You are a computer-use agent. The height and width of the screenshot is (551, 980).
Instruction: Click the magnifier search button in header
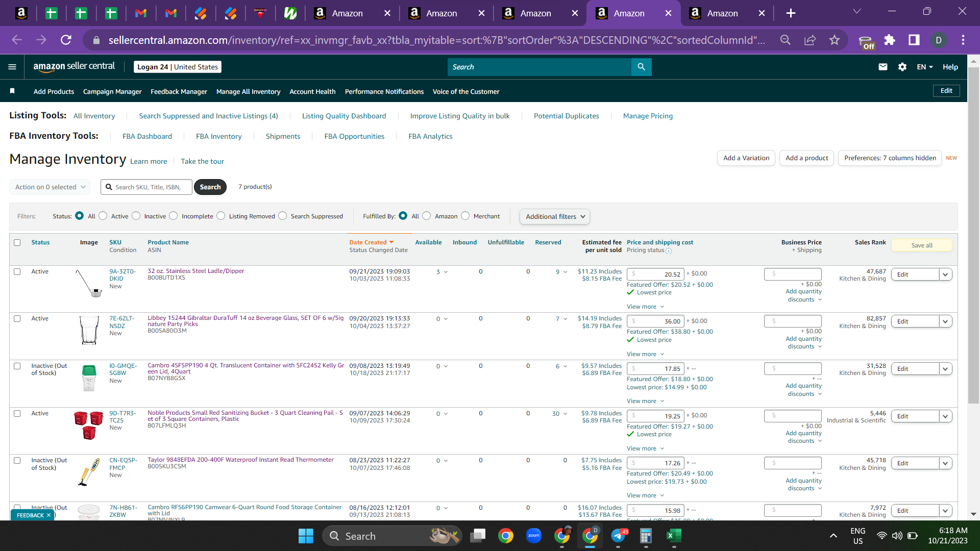(x=641, y=67)
